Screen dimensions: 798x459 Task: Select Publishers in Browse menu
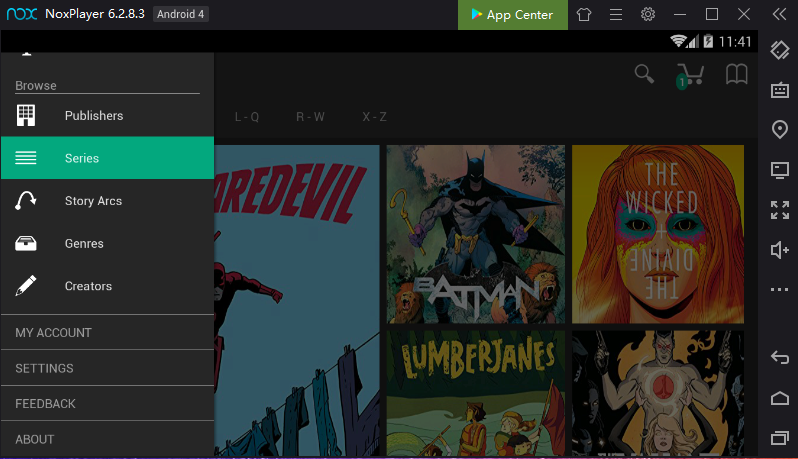point(107,116)
